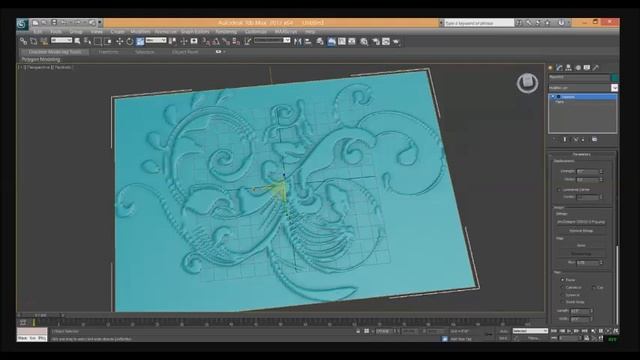This screenshot has height=360, width=640.
Task: Open the Manage Layers dialog
Action: [320, 41]
